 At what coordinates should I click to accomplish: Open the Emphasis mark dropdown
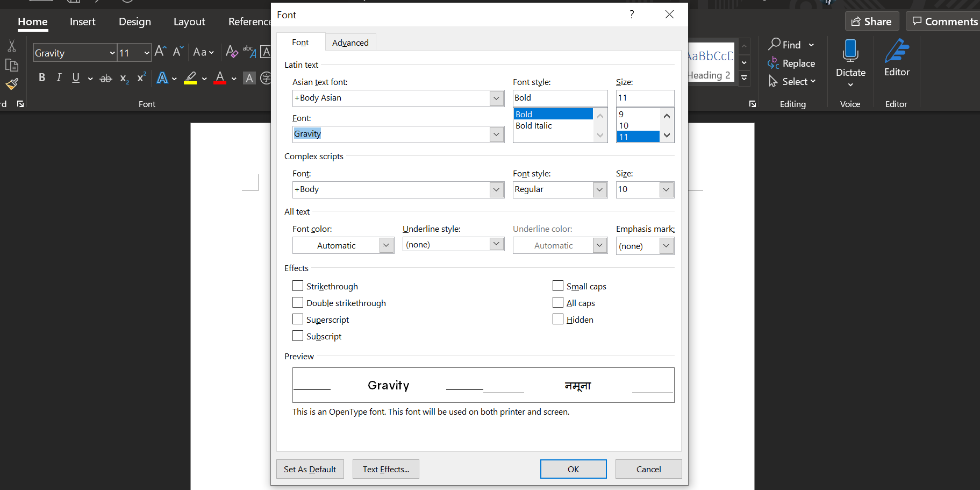pyautogui.click(x=666, y=246)
